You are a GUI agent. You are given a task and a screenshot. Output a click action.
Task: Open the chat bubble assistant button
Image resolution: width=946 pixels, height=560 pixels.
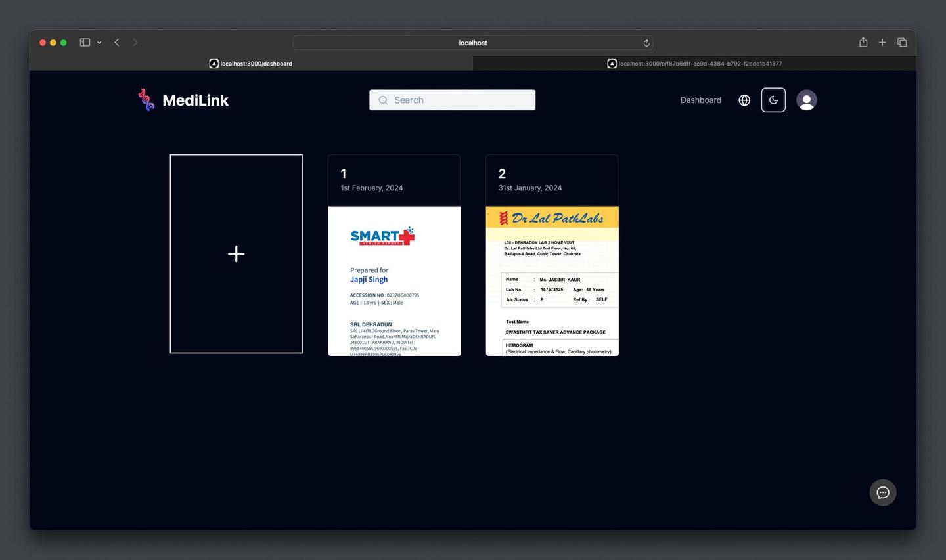883,492
